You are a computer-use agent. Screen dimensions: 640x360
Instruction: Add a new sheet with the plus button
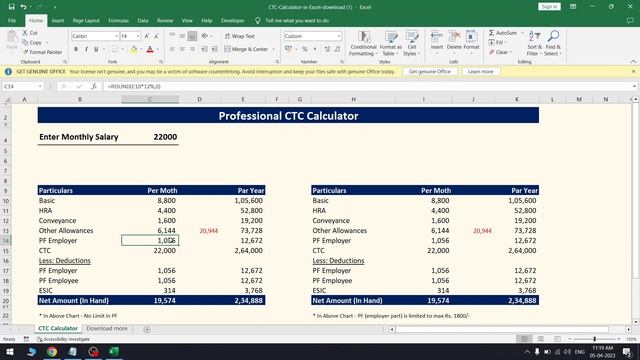tap(147, 329)
